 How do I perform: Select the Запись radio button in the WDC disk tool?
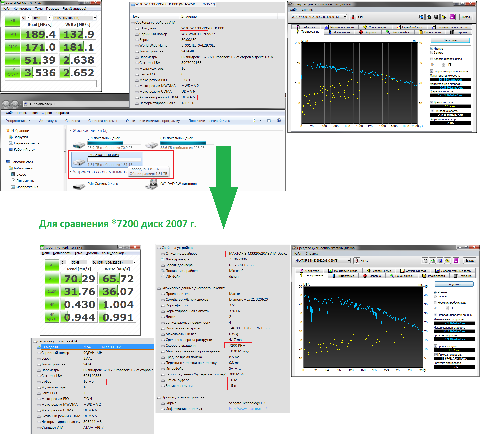(431, 53)
